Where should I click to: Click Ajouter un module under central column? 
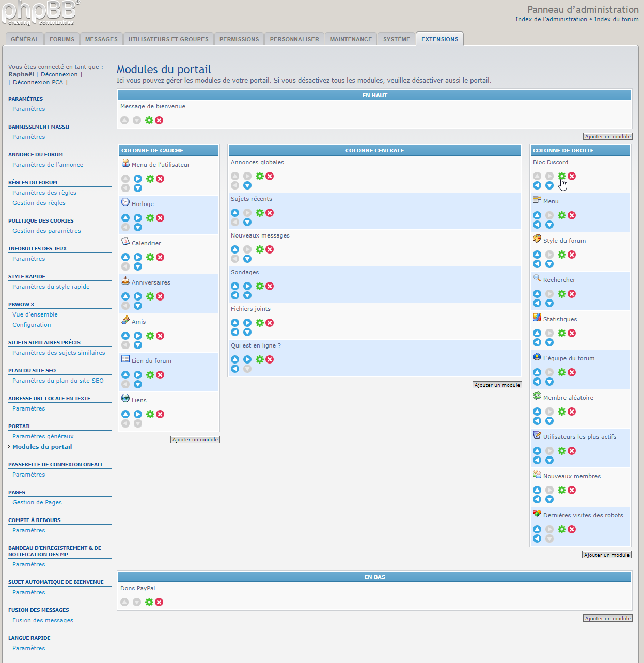[x=497, y=385]
